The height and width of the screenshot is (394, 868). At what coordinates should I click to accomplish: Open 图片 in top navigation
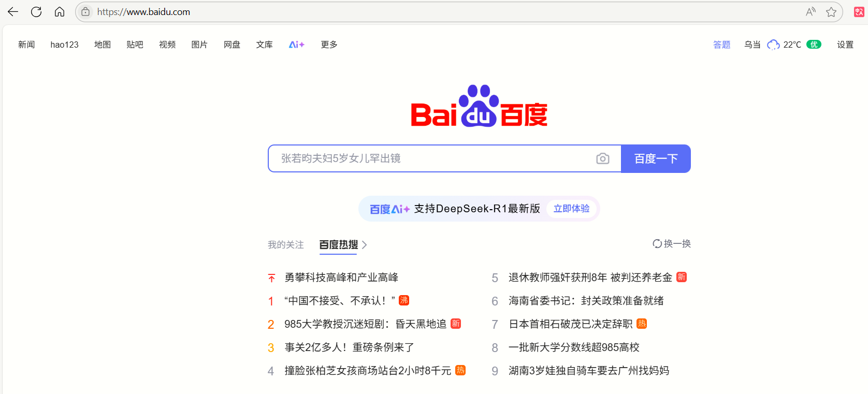(x=199, y=45)
